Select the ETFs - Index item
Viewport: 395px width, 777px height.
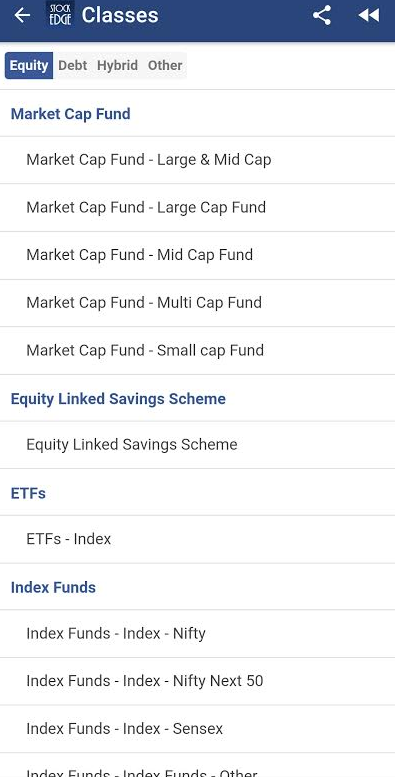pyautogui.click(x=197, y=539)
